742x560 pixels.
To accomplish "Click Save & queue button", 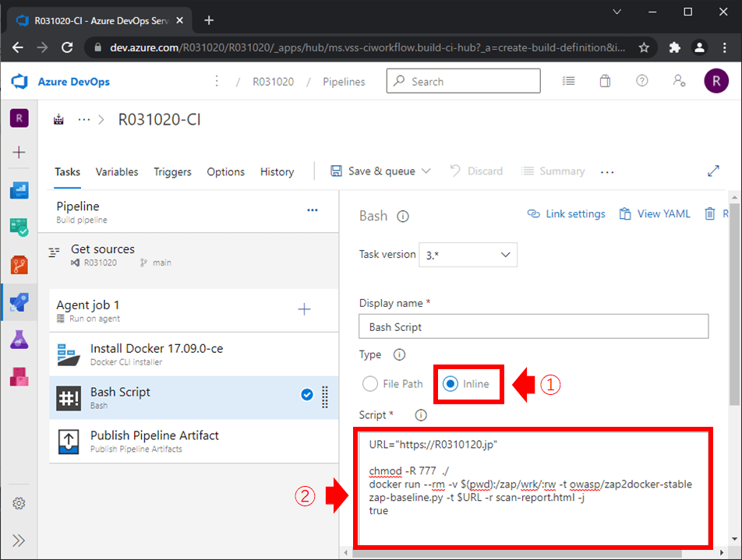I will pos(373,171).
